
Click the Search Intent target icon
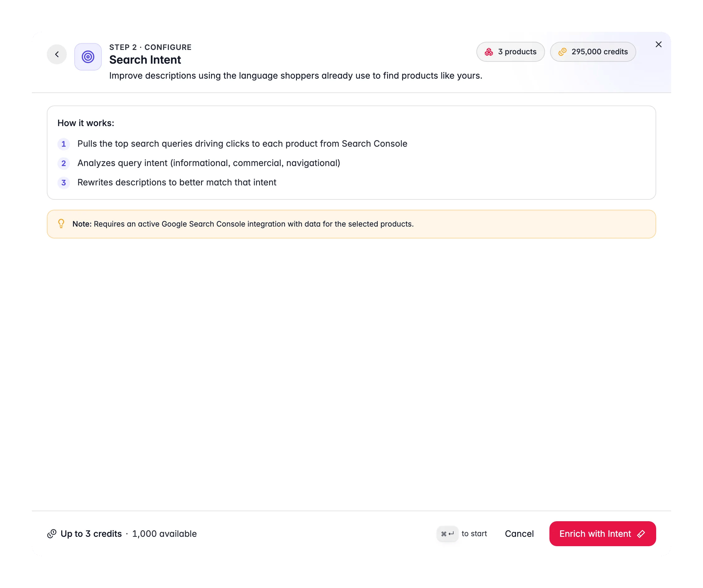click(x=88, y=56)
